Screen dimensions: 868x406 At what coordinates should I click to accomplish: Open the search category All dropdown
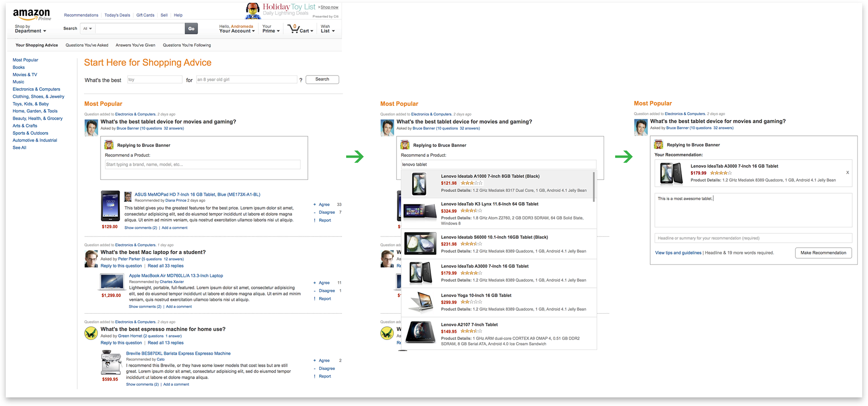[x=88, y=28]
